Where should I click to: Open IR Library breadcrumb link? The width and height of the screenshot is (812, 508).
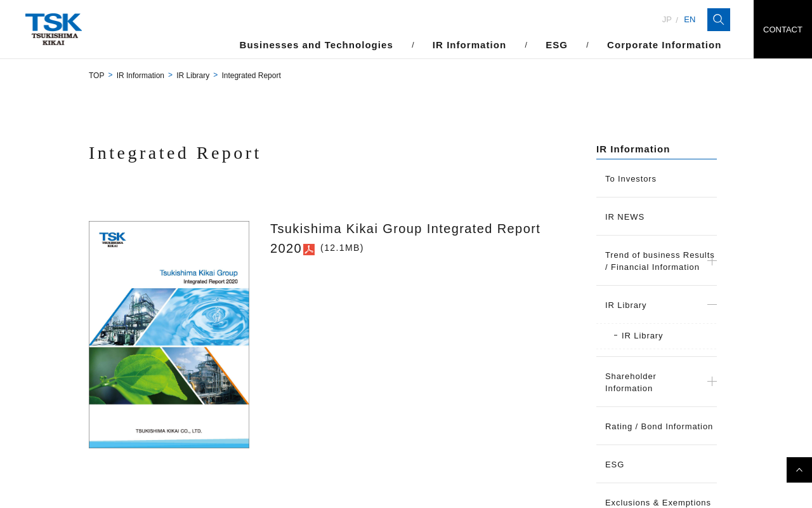(193, 76)
